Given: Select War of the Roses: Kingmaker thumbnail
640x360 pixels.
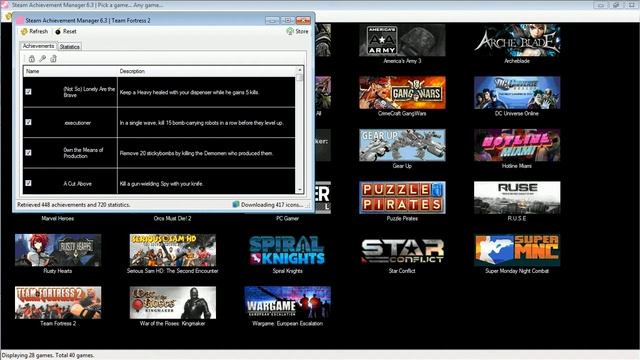Looking at the screenshot, I should (x=173, y=302).
